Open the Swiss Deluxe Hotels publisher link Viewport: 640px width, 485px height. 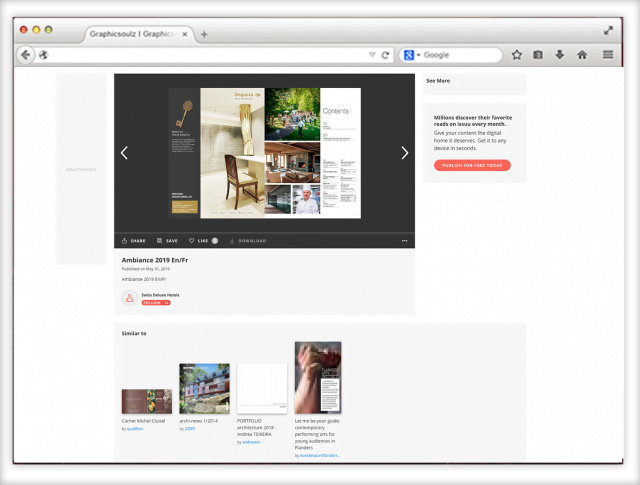pyautogui.click(x=160, y=295)
